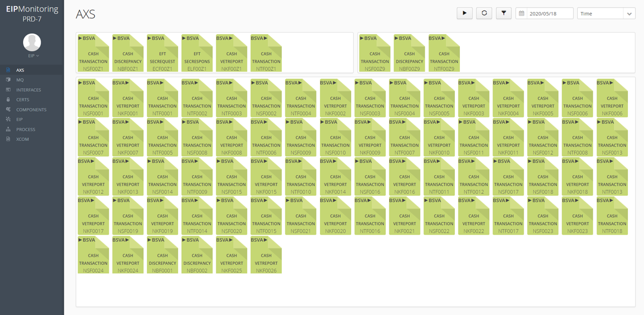This screenshot has width=644, height=315.
Task: Go to MQ in the sidebar
Action: tap(20, 80)
